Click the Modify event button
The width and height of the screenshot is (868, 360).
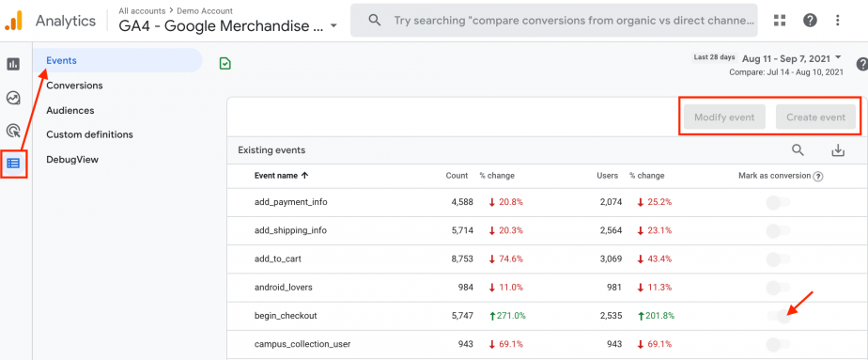tap(724, 117)
